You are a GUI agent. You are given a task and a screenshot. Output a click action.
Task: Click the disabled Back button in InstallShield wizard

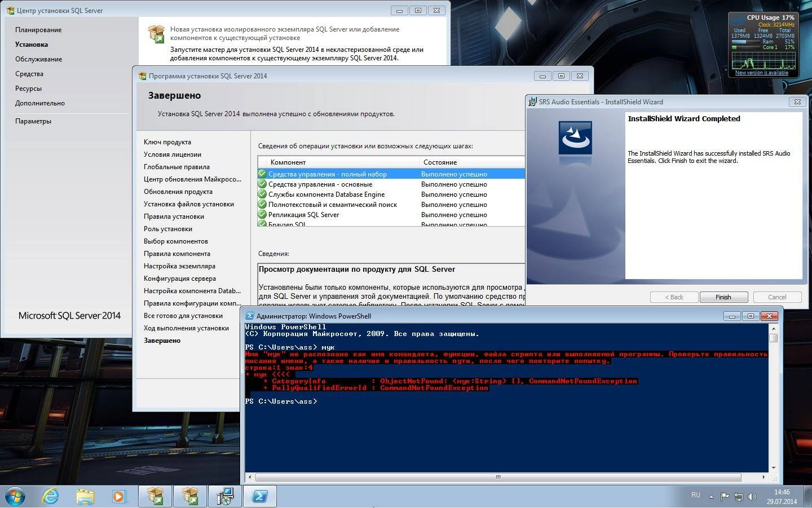[674, 297]
